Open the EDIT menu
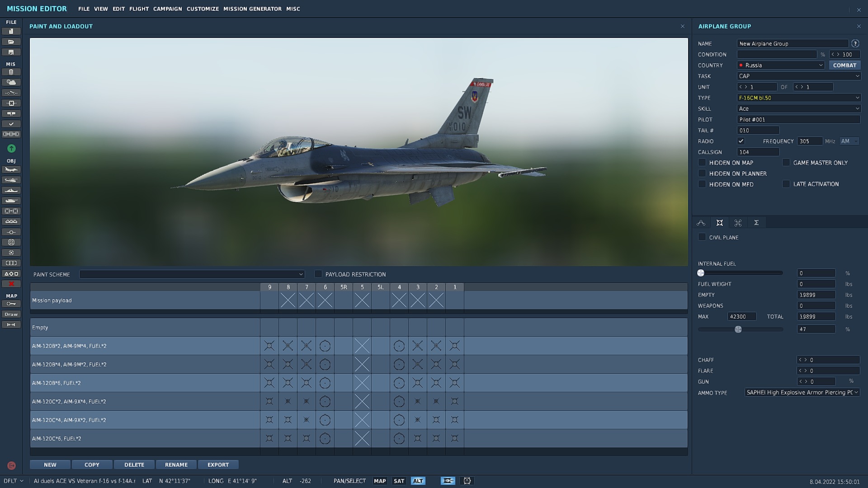Viewport: 868px width, 488px height. 118,9
